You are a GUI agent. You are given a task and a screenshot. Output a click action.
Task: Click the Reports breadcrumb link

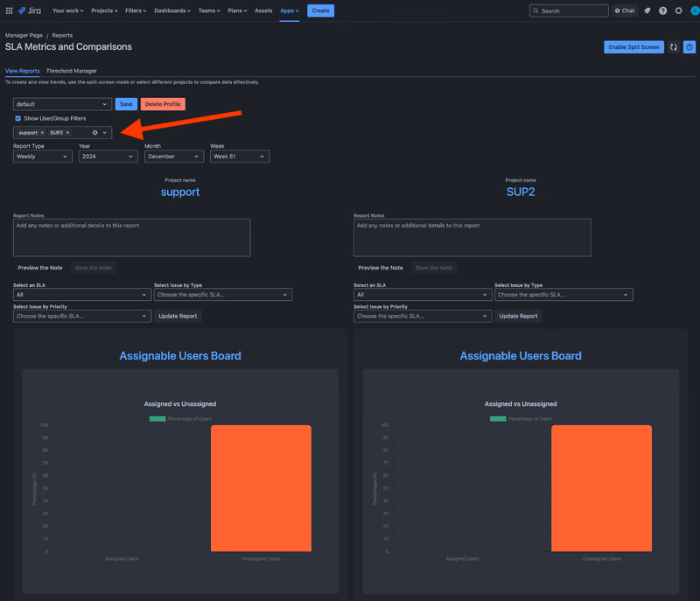pyautogui.click(x=62, y=35)
